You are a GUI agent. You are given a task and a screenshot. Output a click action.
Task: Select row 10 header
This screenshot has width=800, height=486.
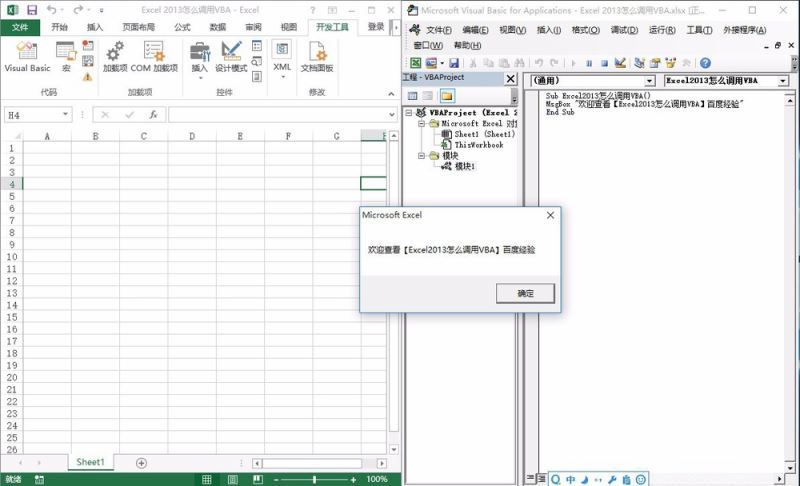click(12, 257)
